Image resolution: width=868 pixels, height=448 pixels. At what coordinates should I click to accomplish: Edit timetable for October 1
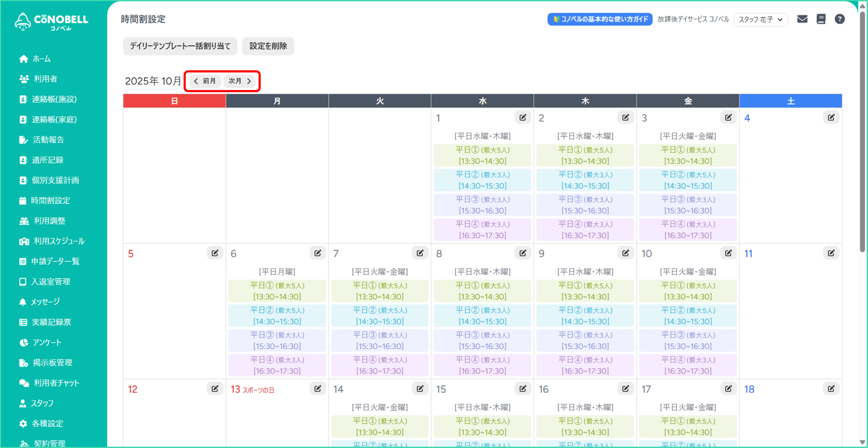pos(522,118)
